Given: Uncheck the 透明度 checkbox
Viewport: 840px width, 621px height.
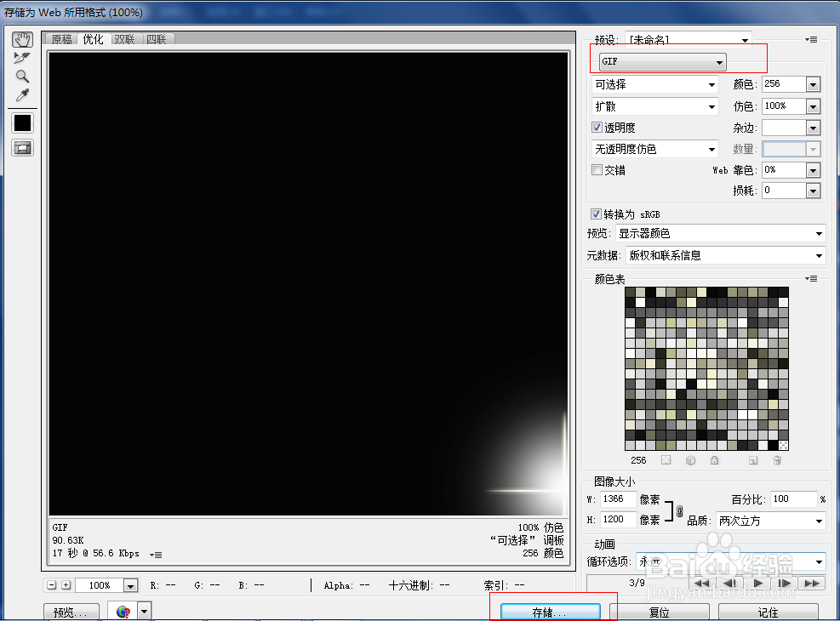Looking at the screenshot, I should (x=597, y=127).
